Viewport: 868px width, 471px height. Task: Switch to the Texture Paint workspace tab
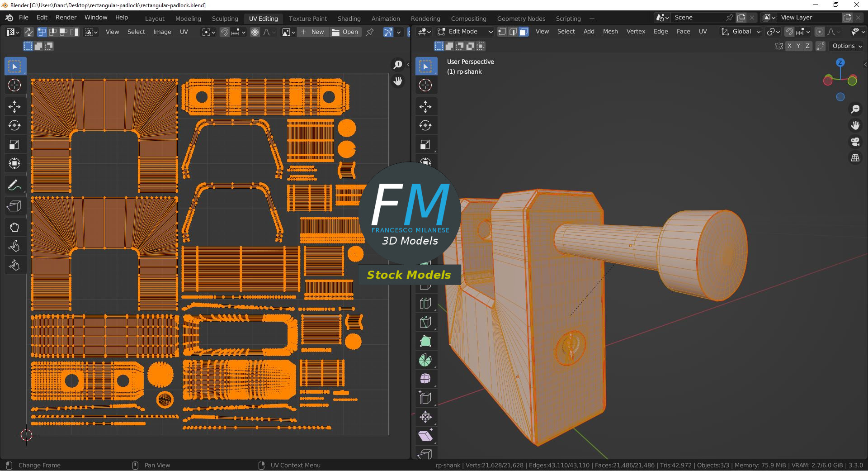tap(308, 19)
